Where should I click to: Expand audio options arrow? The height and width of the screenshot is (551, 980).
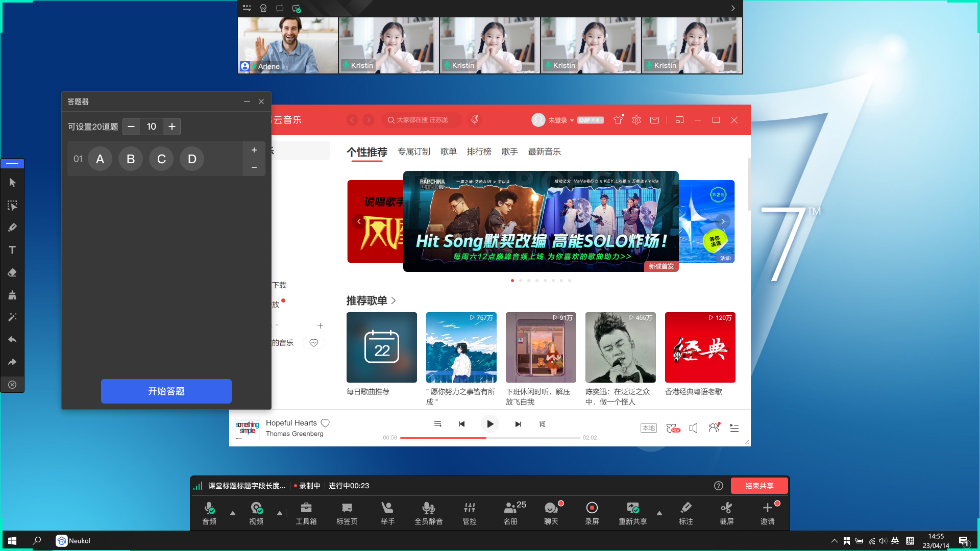pos(233,513)
